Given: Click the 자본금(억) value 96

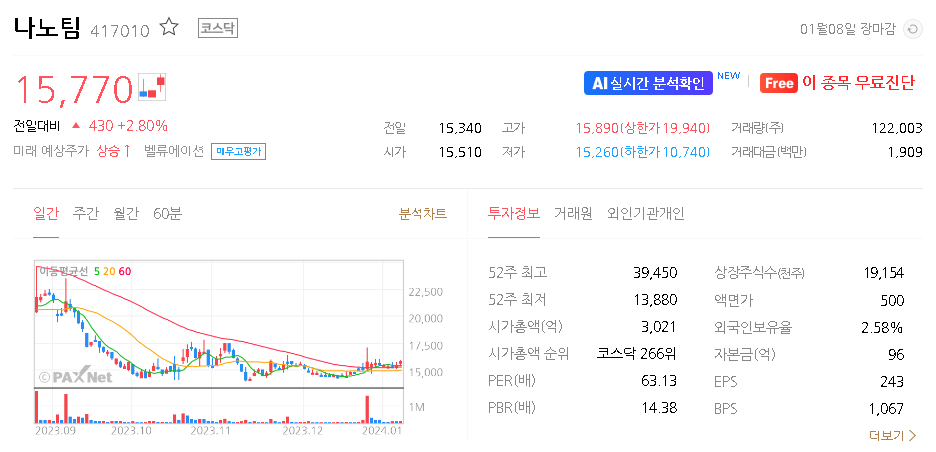Looking at the screenshot, I should pos(896,354).
